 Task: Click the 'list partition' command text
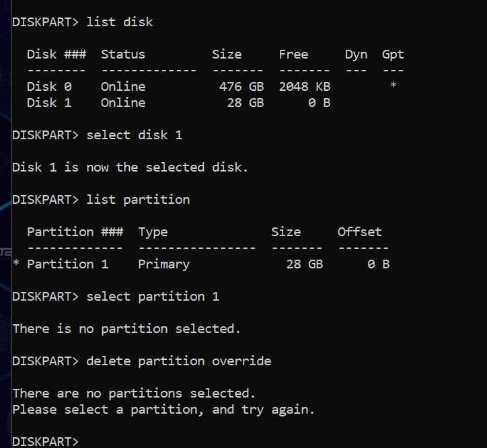click(138, 199)
